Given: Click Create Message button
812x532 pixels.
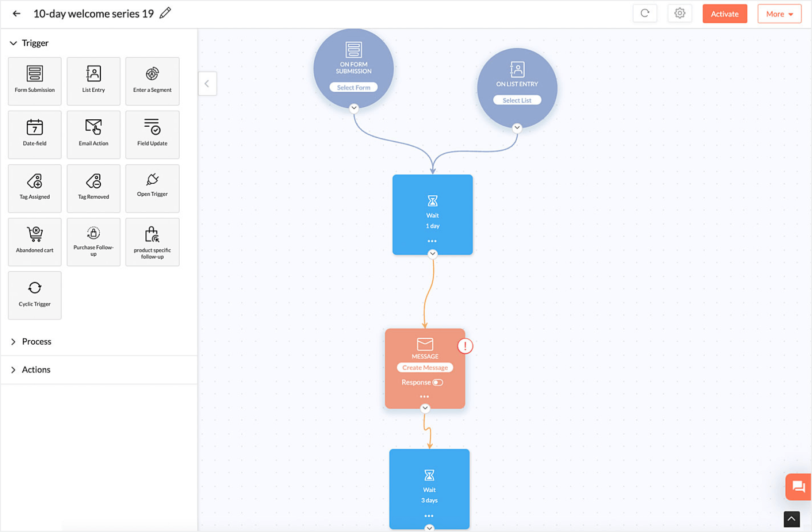Looking at the screenshot, I should 425,368.
